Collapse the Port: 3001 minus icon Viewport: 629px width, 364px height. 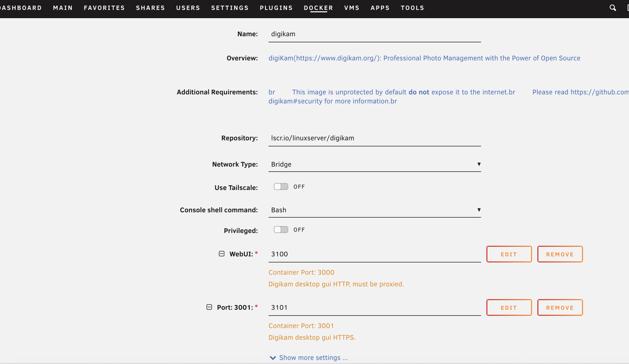click(x=209, y=307)
